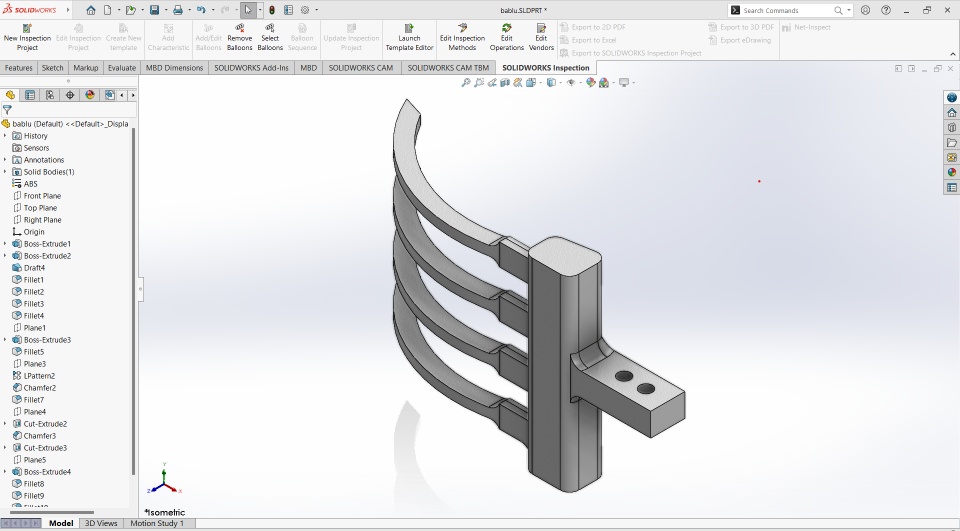Click Remove Balloons tool
Screen dimensions: 960x531
pos(239,37)
